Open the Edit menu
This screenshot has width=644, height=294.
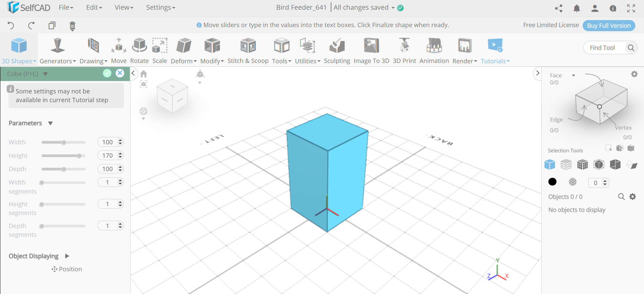(94, 7)
